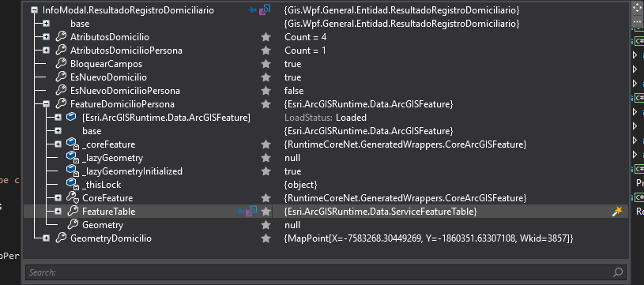Click the 'true' value of BloquearCampos
Image resolution: width=644 pixels, height=285 pixels.
293,64
